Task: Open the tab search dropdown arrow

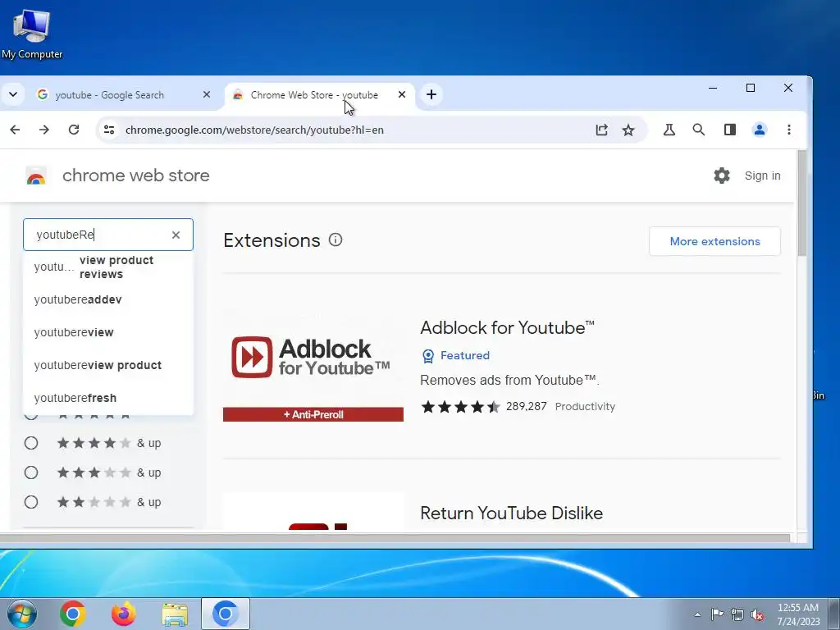Action: click(13, 95)
